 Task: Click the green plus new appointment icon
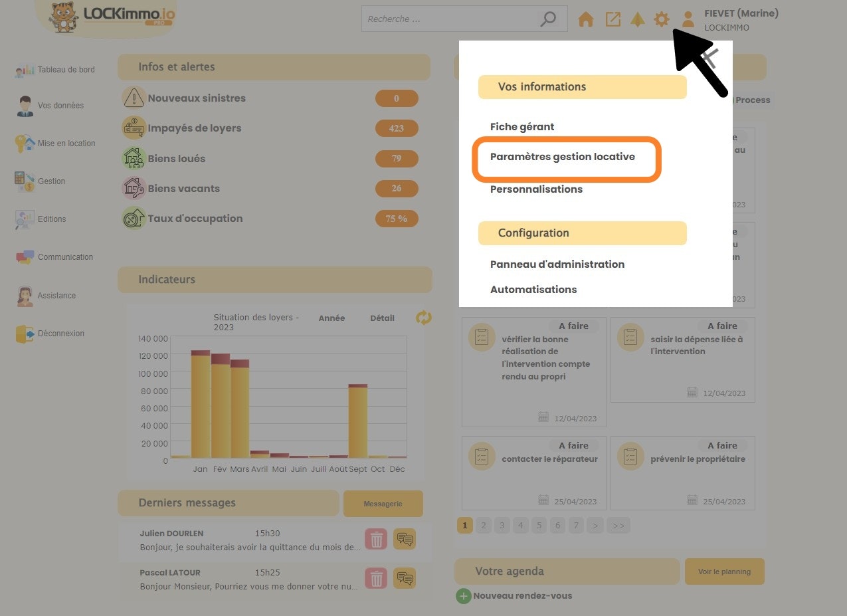click(463, 596)
